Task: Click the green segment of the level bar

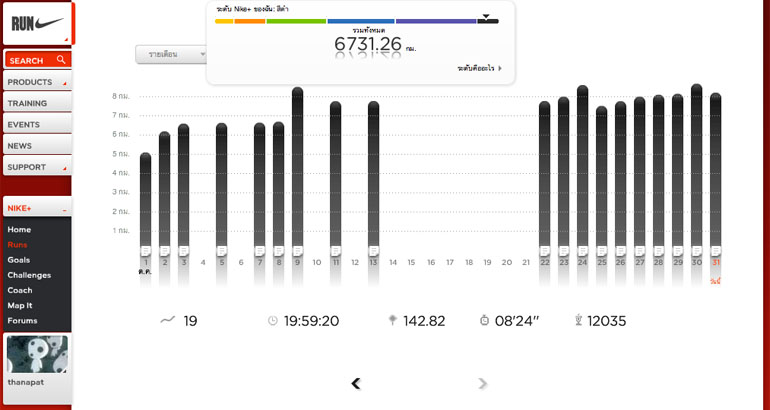Action: [296, 20]
